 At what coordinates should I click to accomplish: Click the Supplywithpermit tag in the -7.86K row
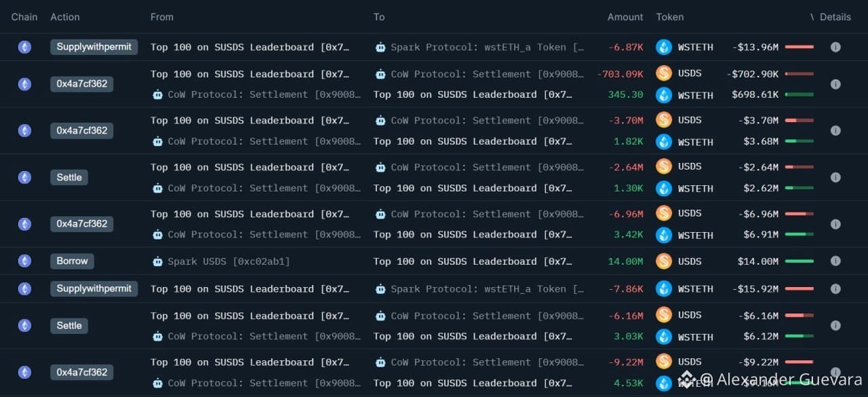[x=94, y=288]
